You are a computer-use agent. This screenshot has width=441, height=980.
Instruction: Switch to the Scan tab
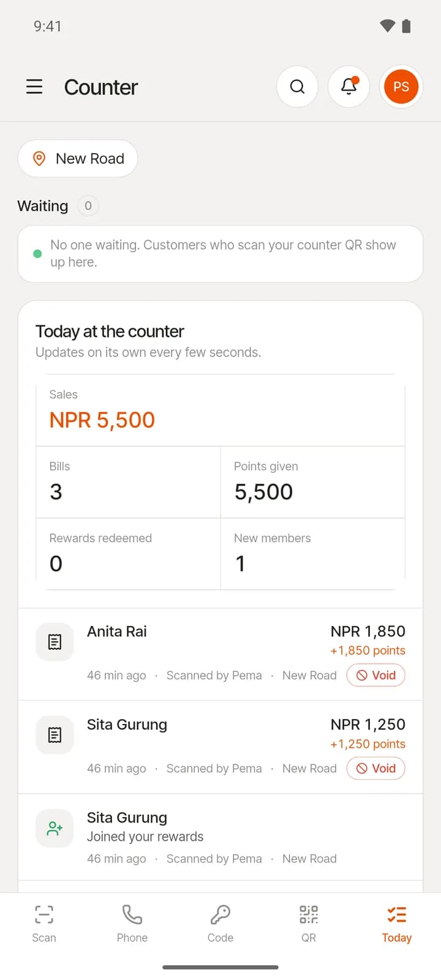pyautogui.click(x=44, y=924)
